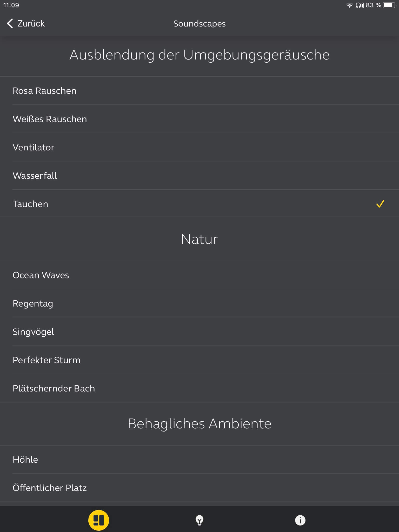
Task: Open the lightbulb tips tab
Action: pos(199,520)
